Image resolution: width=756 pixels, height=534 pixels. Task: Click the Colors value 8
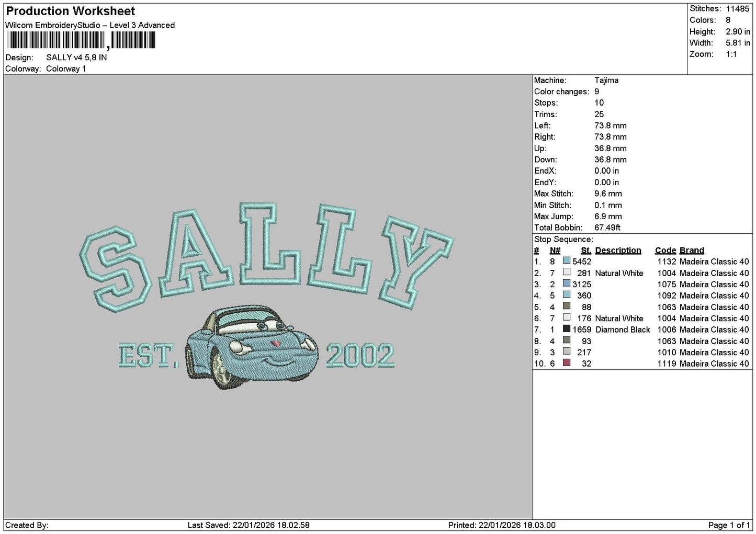click(x=728, y=20)
